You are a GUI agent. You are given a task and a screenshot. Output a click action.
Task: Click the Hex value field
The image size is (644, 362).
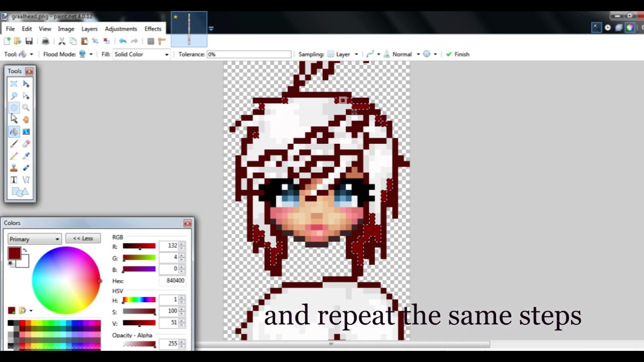tap(173, 281)
